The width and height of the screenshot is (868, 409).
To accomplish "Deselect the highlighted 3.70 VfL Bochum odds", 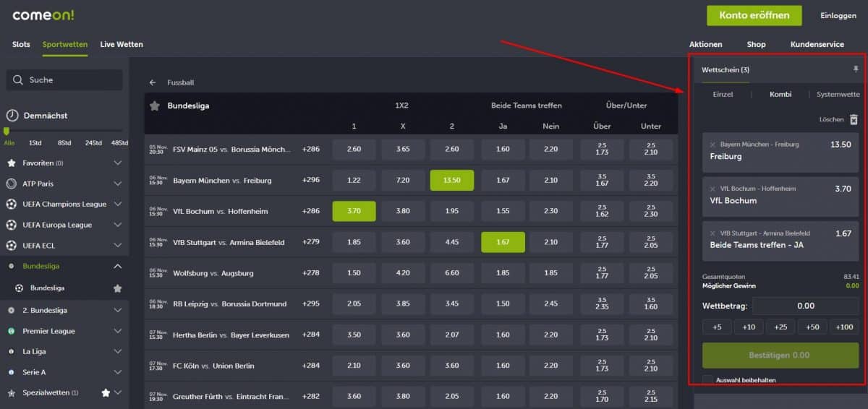I will [354, 211].
